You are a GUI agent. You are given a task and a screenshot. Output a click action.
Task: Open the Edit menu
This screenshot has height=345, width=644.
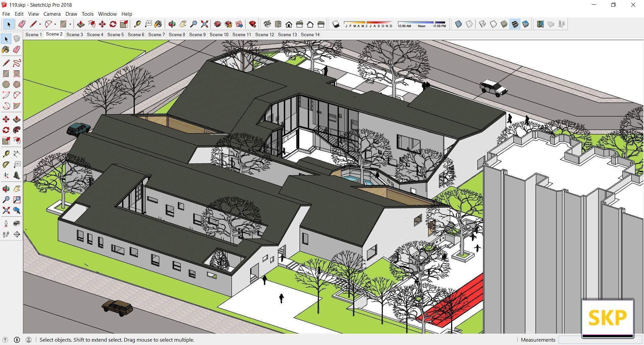point(19,14)
